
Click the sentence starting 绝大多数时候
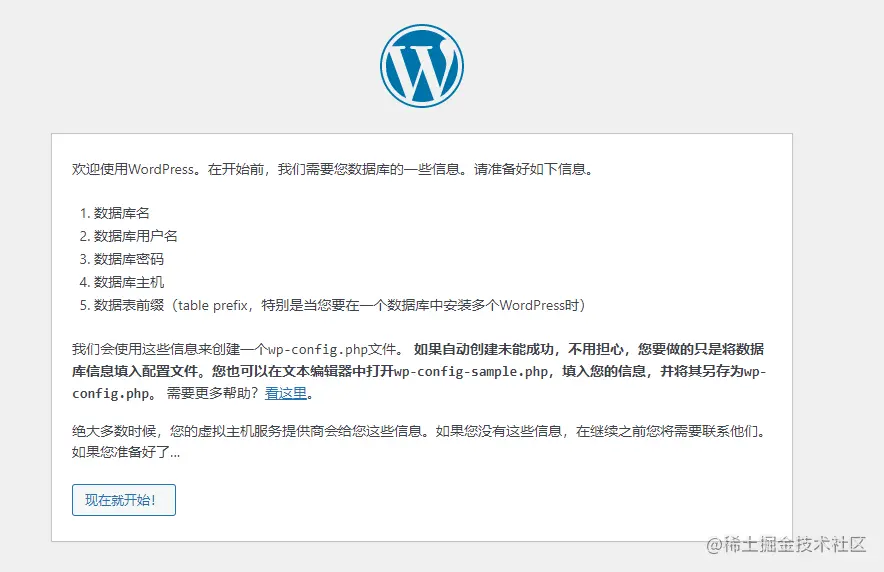pyautogui.click(x=420, y=431)
